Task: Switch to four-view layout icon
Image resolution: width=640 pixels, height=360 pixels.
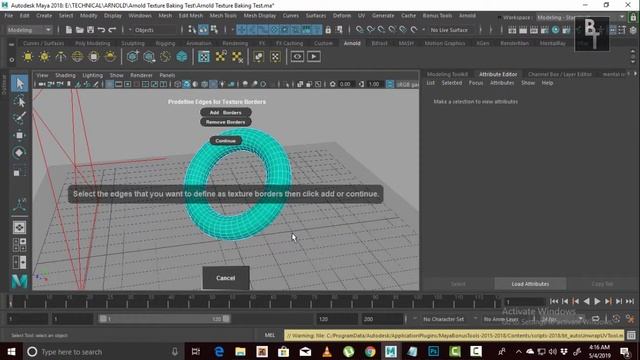Action: point(19,245)
